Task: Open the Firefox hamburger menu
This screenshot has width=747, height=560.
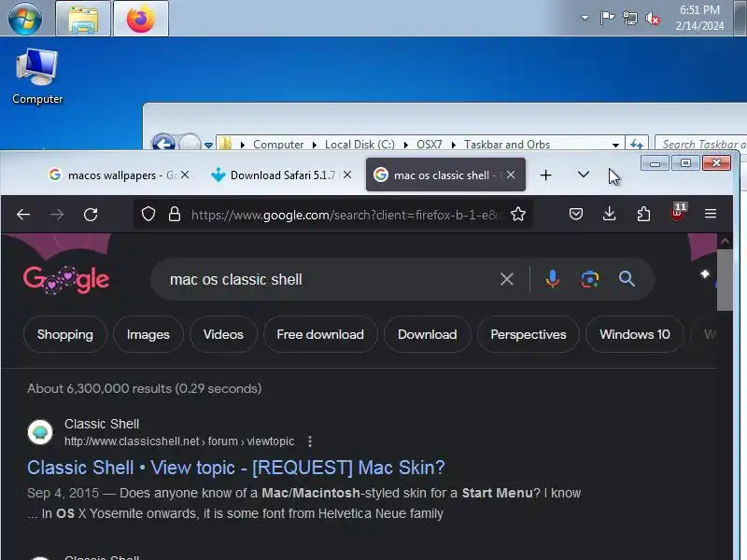Action: [x=711, y=215]
